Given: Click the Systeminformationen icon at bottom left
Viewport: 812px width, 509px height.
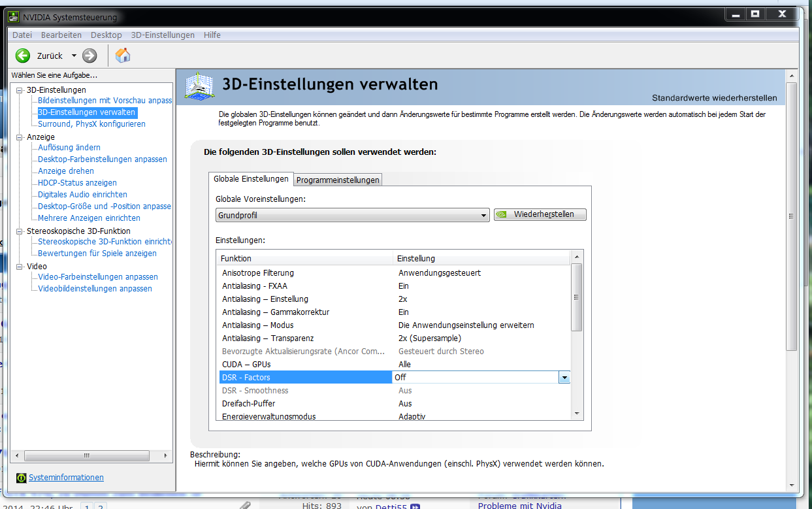Looking at the screenshot, I should 21,478.
